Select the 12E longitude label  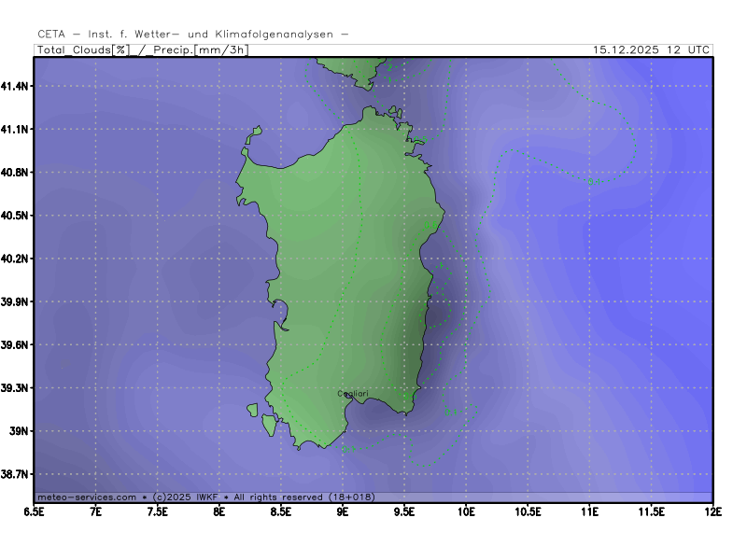click(x=712, y=511)
